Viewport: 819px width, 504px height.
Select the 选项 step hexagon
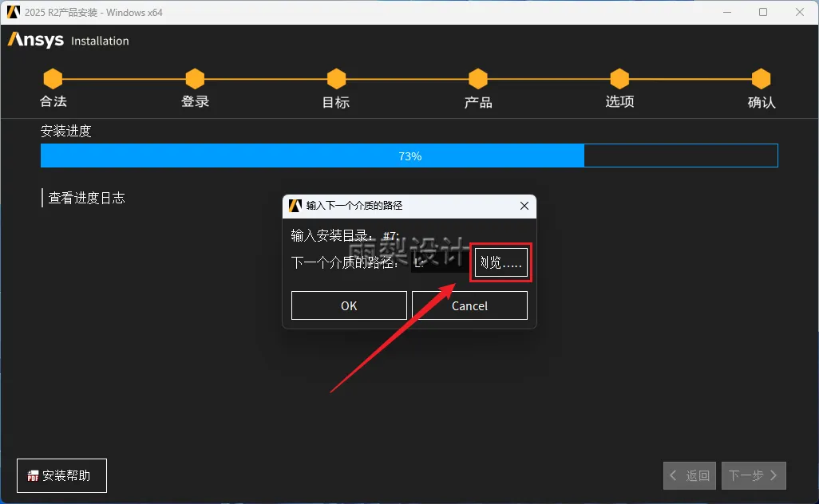coord(619,79)
